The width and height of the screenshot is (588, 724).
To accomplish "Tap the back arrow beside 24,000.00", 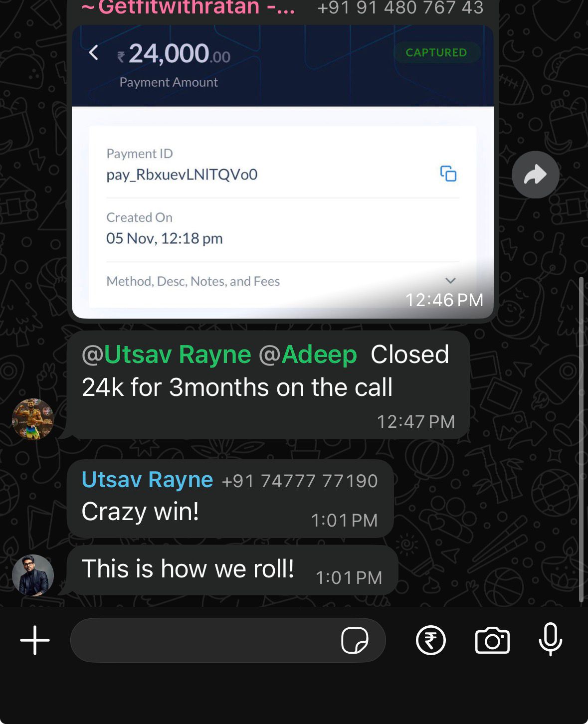I will 94,52.
